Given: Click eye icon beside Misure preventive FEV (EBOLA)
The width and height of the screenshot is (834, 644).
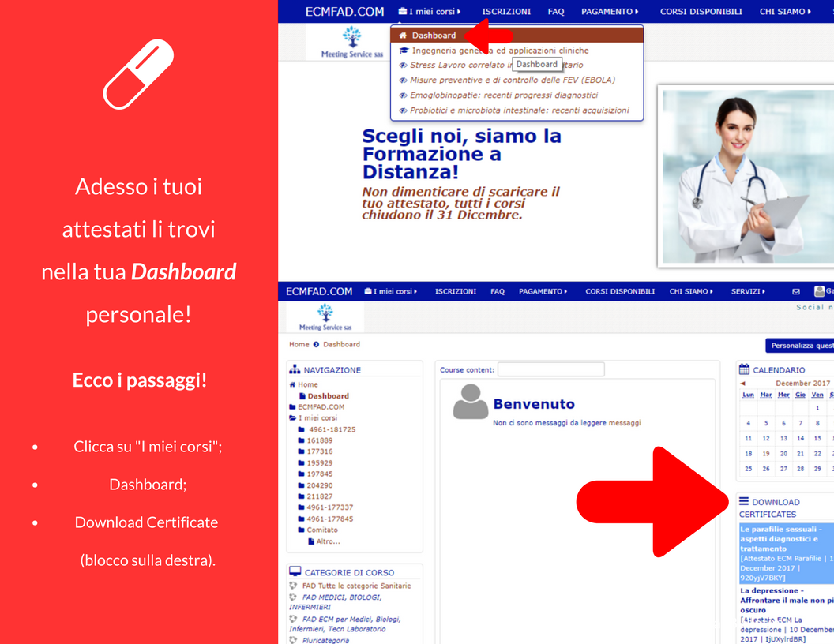Looking at the screenshot, I should coord(403,80).
